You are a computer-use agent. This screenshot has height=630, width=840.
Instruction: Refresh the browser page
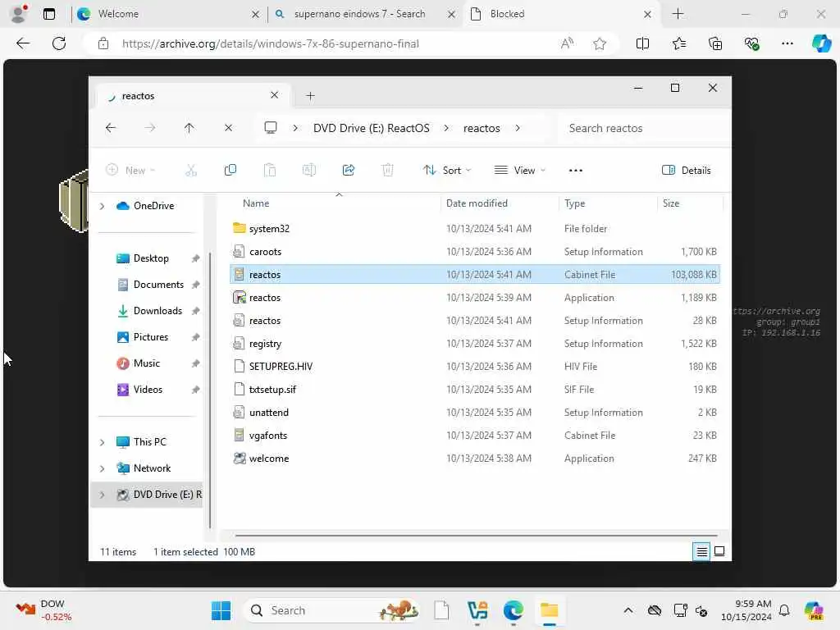click(x=59, y=43)
